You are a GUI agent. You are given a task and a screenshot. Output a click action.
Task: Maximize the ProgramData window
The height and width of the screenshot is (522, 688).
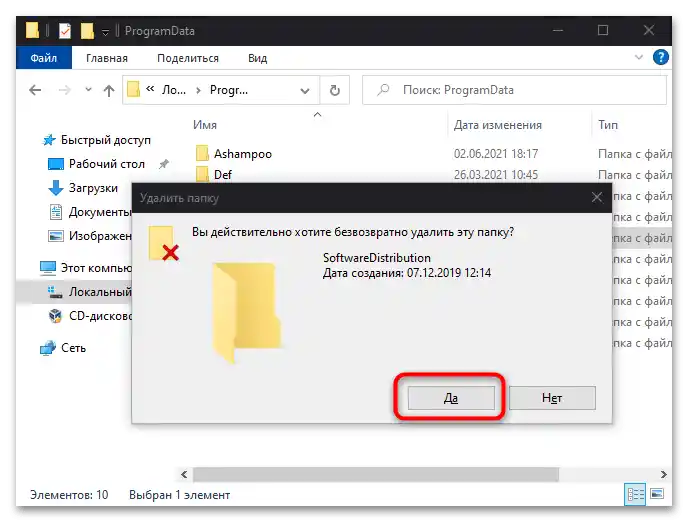pyautogui.click(x=603, y=30)
